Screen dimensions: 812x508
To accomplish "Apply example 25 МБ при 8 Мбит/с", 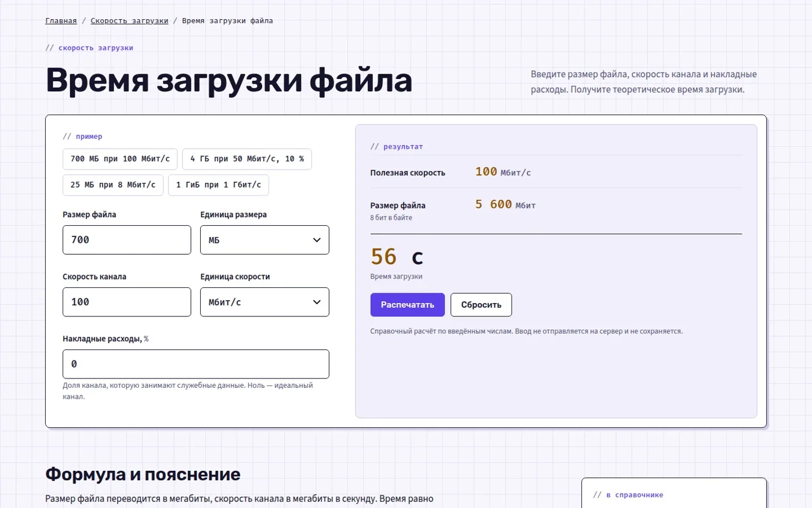I will [113, 185].
